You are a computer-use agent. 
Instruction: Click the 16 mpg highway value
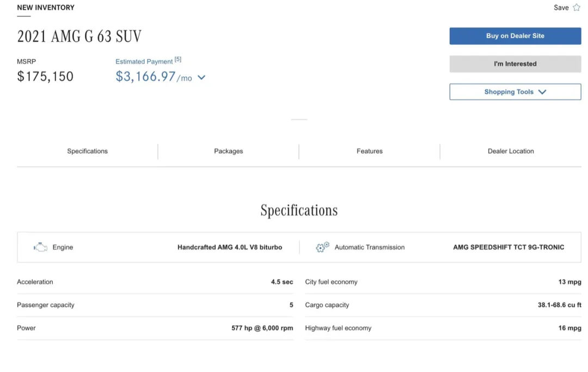[x=569, y=328]
